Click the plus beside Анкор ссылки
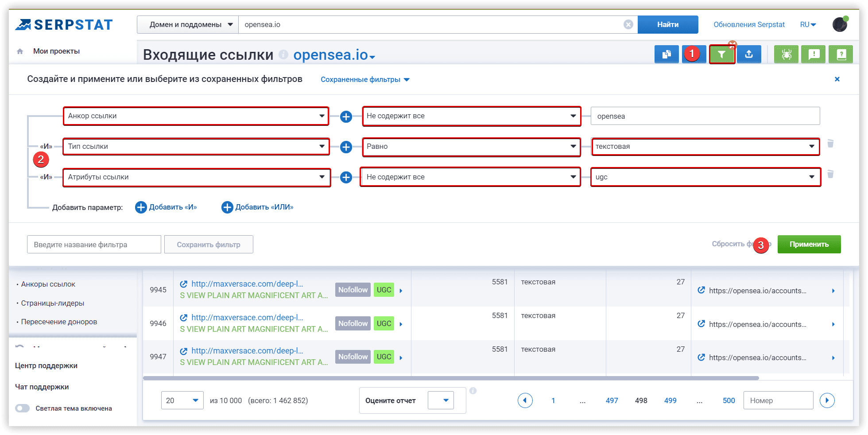Viewport: 868px width, 435px height. (x=346, y=117)
